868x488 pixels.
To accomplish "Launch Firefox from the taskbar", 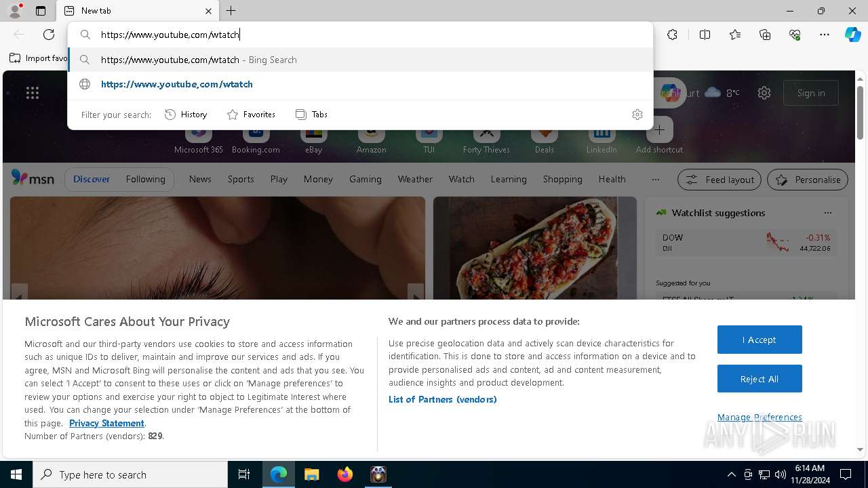I will [344, 474].
